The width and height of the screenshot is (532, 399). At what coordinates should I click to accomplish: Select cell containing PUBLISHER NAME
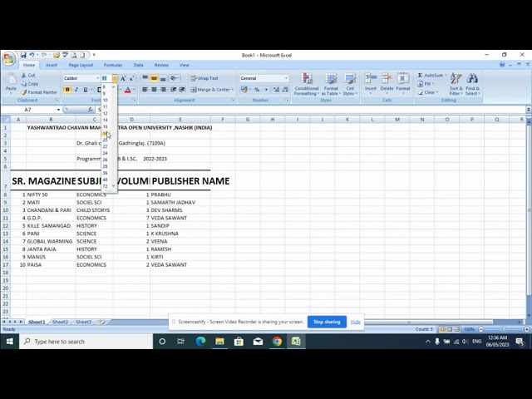tap(180, 181)
